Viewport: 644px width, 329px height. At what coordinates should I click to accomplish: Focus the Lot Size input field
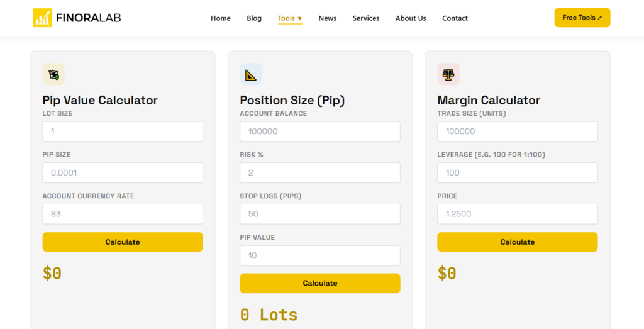click(x=123, y=131)
